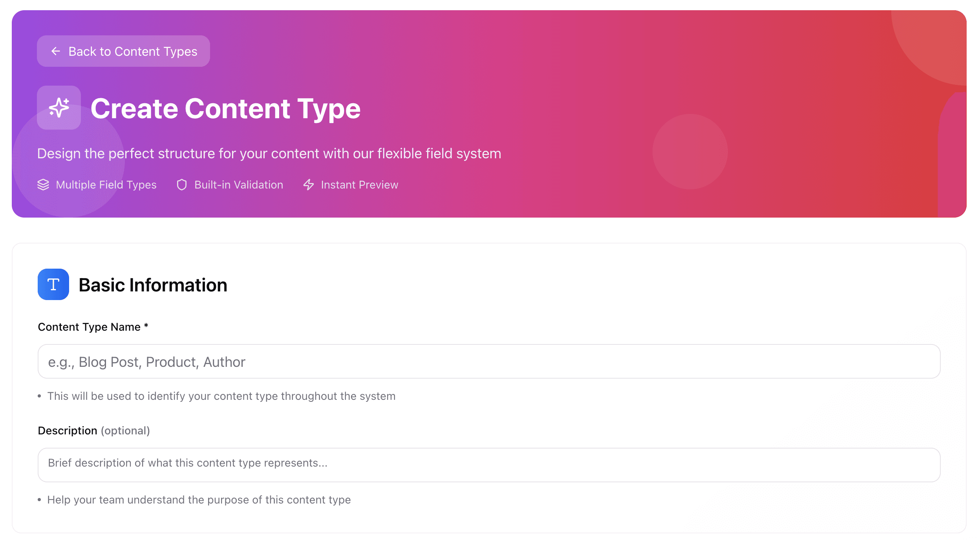
Task: Click the back arrow inside the header button
Action: point(55,51)
